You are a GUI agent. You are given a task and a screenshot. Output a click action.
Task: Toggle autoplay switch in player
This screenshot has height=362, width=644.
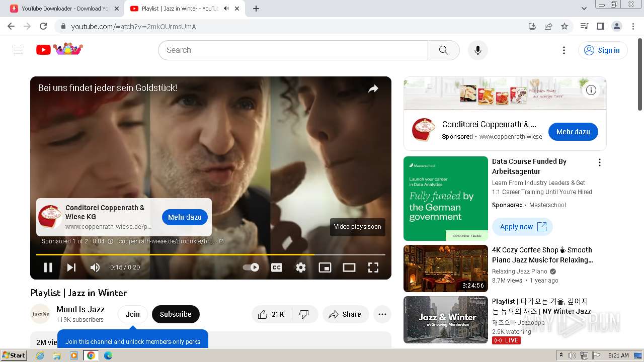[x=251, y=267]
